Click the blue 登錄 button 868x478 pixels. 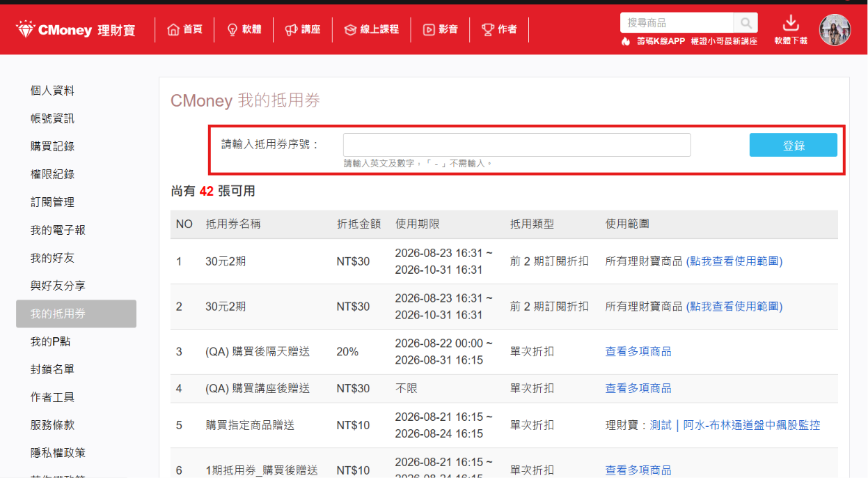(x=794, y=145)
